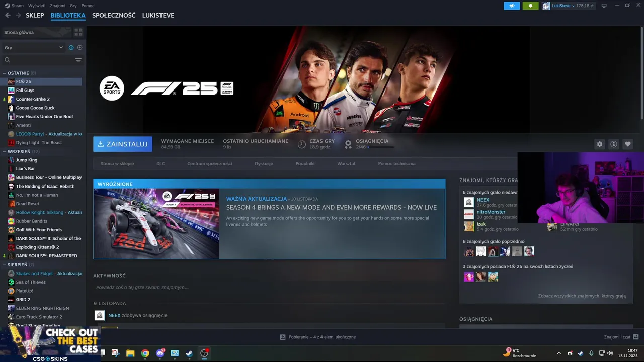Open Warsztat link
644x362 pixels.
coord(346,164)
